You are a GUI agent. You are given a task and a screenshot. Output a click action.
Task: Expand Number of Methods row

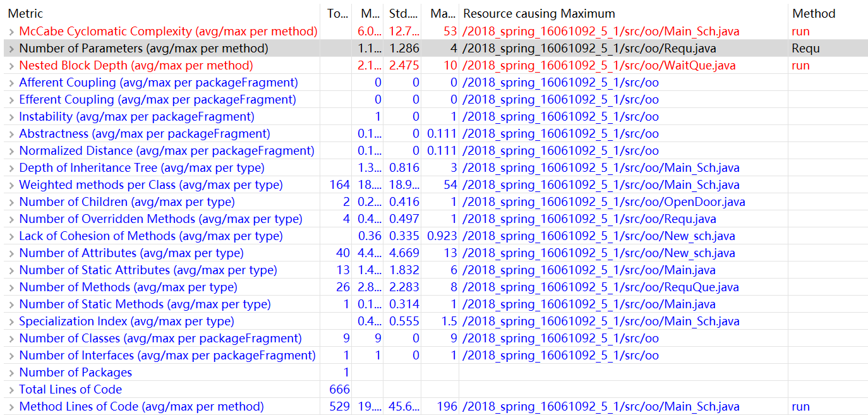(x=11, y=287)
